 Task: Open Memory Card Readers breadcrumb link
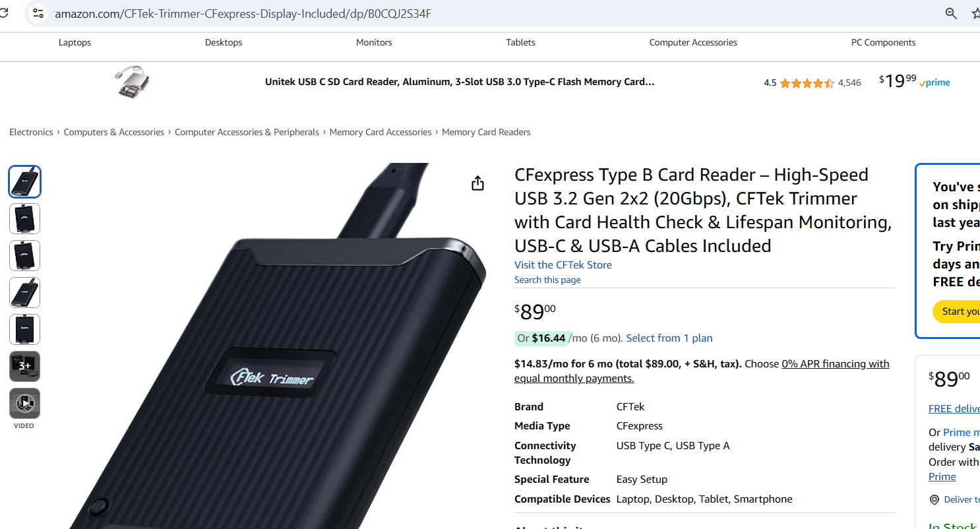tap(486, 132)
